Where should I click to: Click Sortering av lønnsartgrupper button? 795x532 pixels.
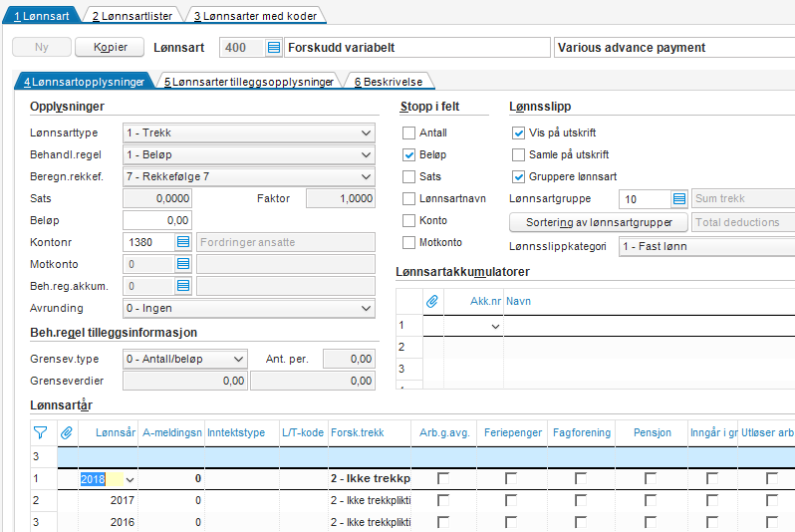[599, 222]
